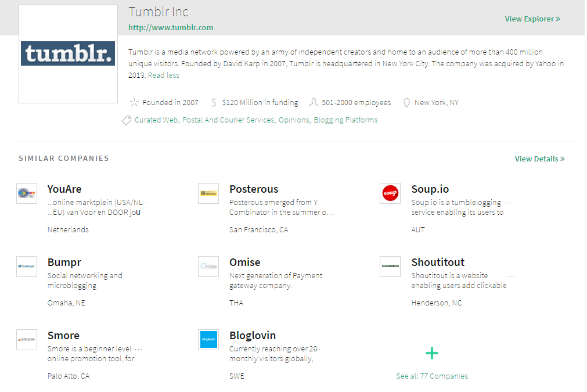Open the Omise company title
Viewport: 587px width, 392px height.
[245, 262]
